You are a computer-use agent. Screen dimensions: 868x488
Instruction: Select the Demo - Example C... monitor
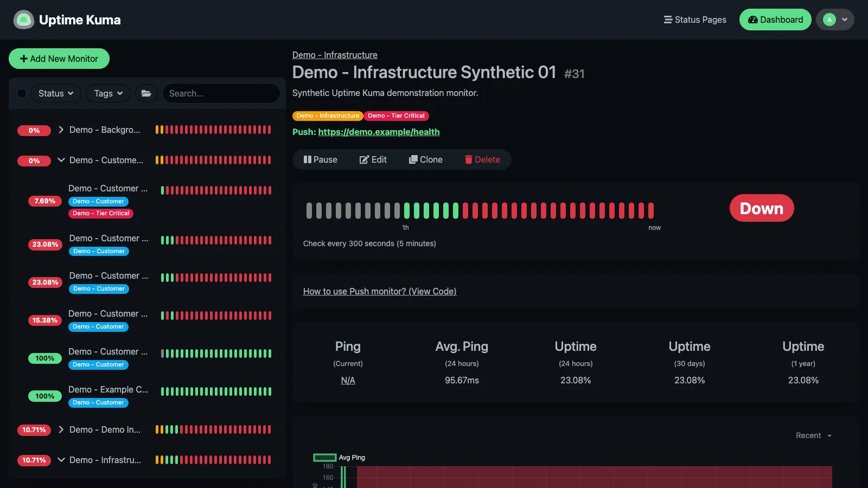coord(146,396)
